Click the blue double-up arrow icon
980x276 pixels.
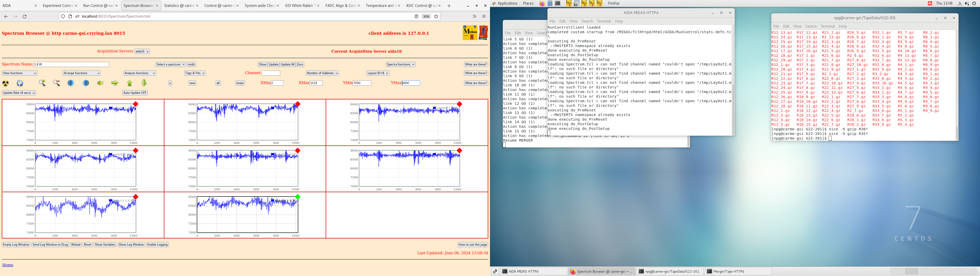(x=86, y=83)
